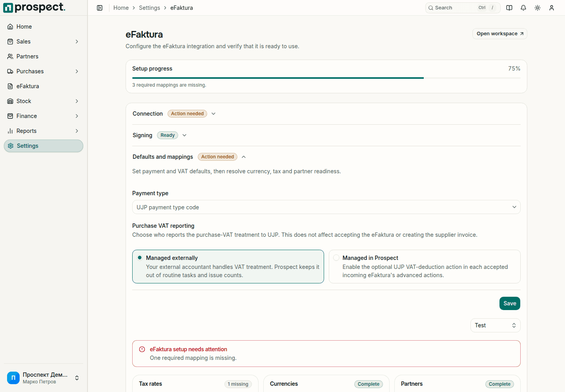Viewport: 565px width, 392px height.
Task: Expand the Reports submenu chevron
Action: (77, 131)
